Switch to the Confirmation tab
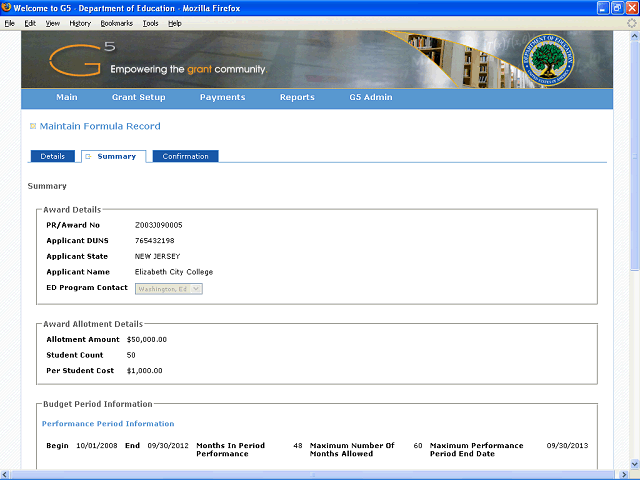Viewport: 640px width, 480px height. [x=185, y=156]
